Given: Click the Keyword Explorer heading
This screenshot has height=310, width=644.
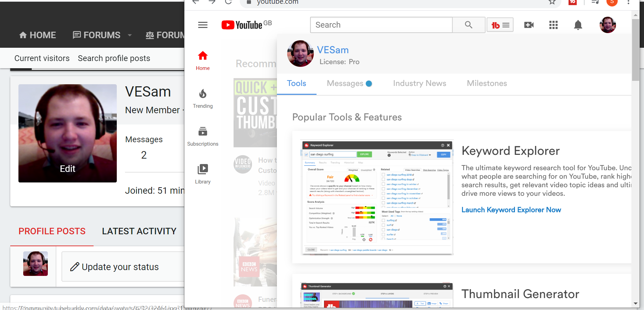Looking at the screenshot, I should 510,151.
